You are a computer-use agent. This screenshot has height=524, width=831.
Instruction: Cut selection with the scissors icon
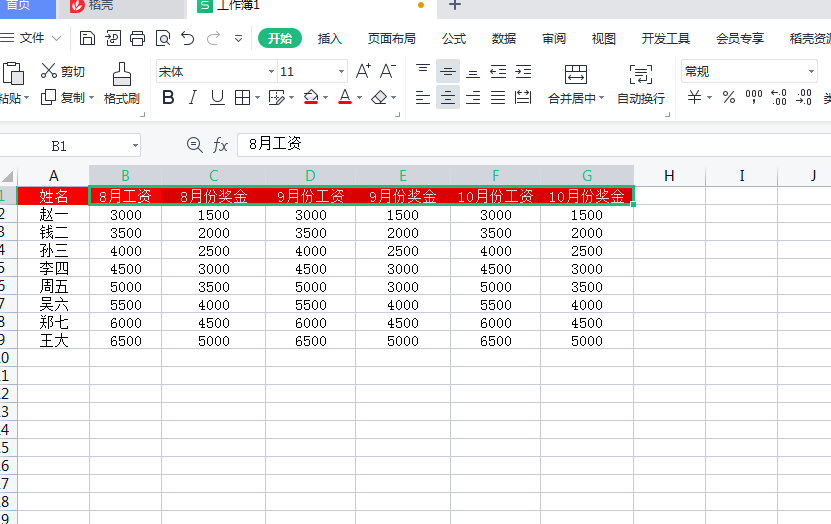point(49,71)
